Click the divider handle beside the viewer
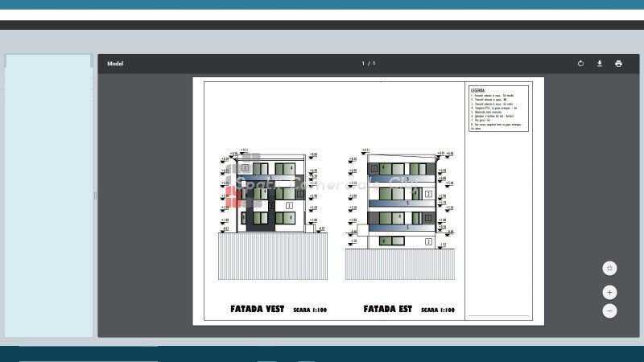644x362 pixels. point(95,195)
